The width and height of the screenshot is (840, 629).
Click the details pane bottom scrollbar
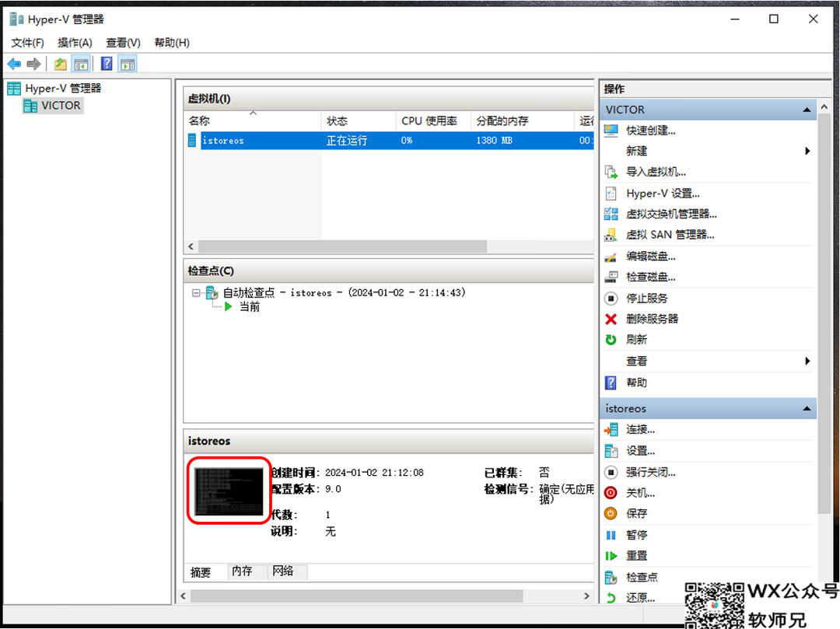pyautogui.click(x=357, y=596)
